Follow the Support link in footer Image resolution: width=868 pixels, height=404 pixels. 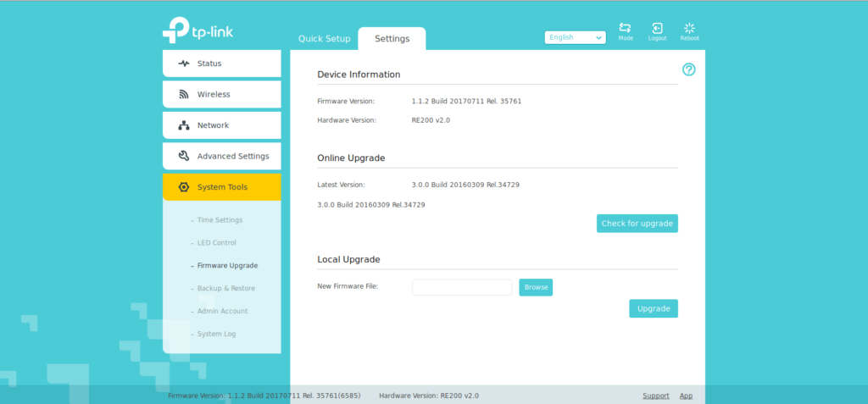(x=655, y=396)
